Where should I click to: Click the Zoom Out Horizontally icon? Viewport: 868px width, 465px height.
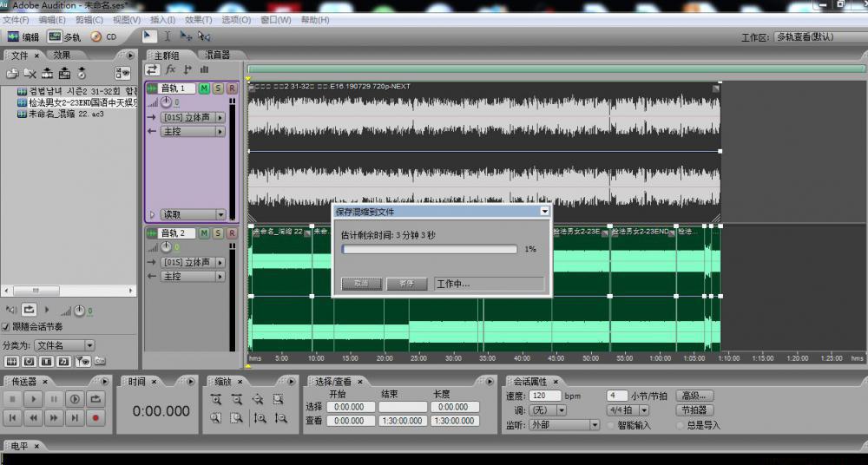[237, 399]
